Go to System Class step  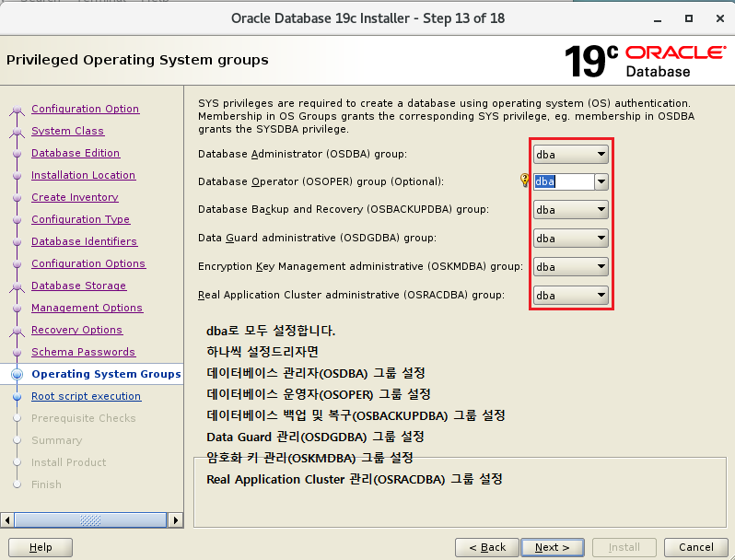click(67, 131)
